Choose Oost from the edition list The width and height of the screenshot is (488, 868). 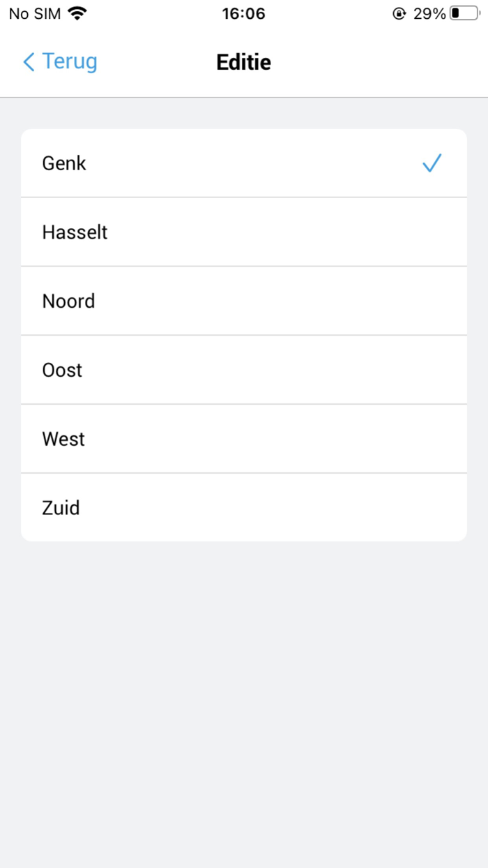(244, 370)
